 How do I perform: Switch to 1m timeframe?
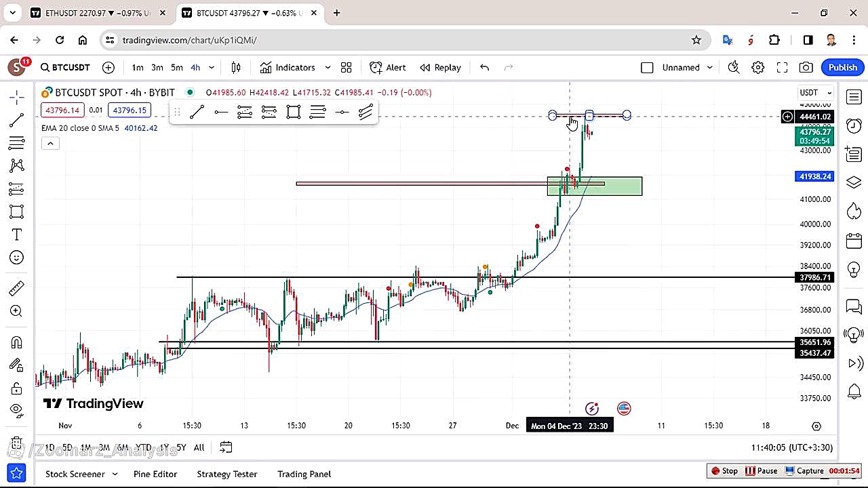click(138, 67)
